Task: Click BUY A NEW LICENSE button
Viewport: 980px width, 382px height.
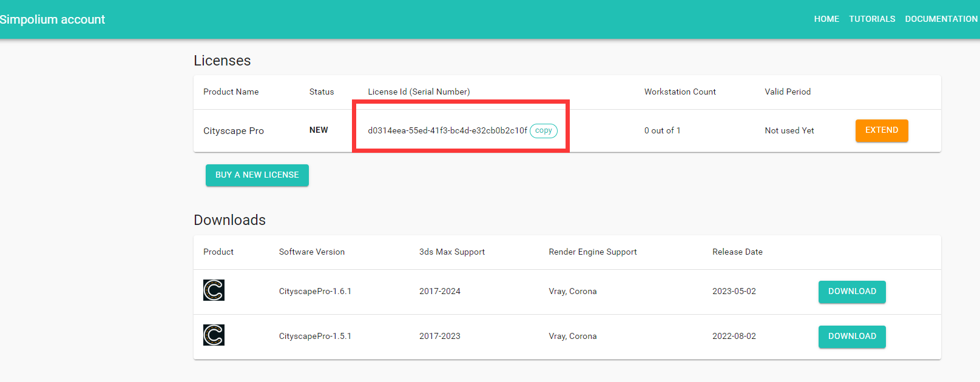Action: point(257,175)
